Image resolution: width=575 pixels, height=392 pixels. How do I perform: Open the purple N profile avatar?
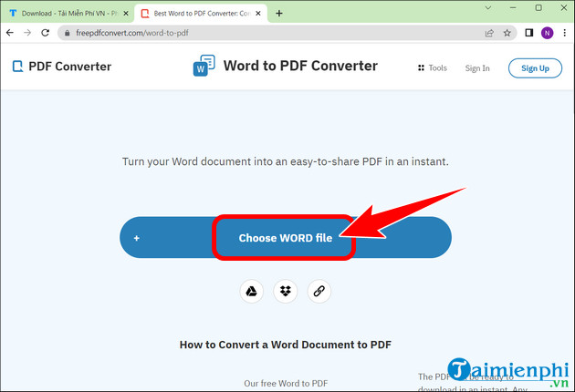[x=547, y=33]
